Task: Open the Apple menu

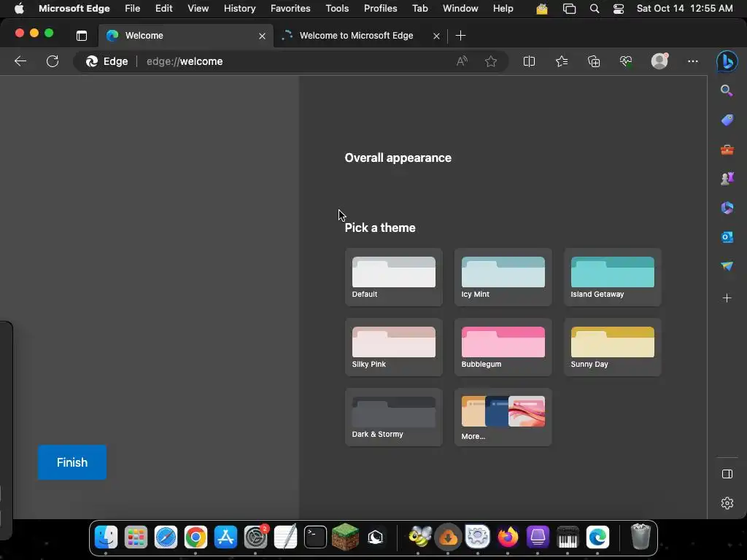Action: (x=19, y=9)
